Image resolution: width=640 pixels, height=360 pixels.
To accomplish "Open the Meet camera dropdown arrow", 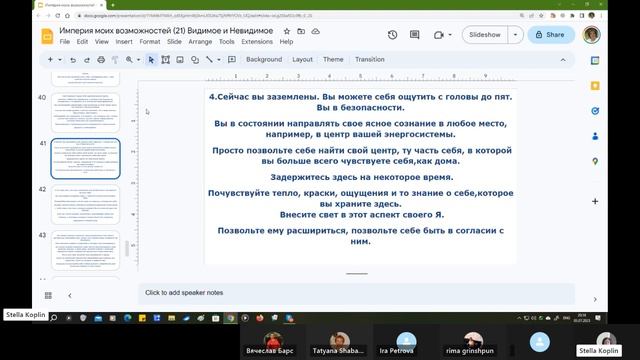I will 450,35.
